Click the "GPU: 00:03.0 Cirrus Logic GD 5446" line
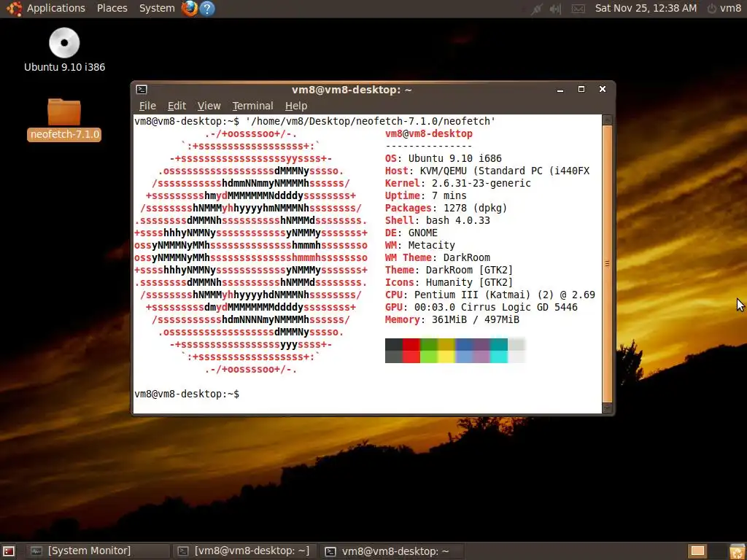Image resolution: width=747 pixels, height=560 pixels. click(481, 307)
